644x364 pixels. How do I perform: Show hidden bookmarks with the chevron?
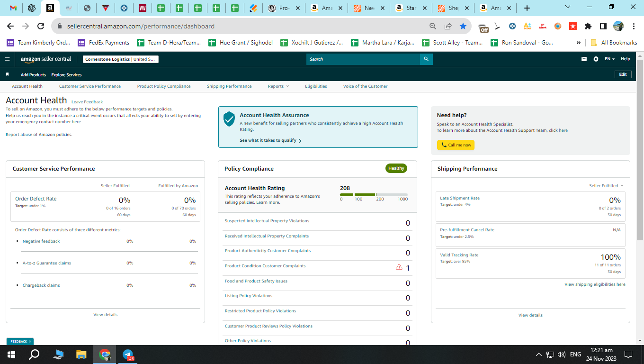(579, 43)
